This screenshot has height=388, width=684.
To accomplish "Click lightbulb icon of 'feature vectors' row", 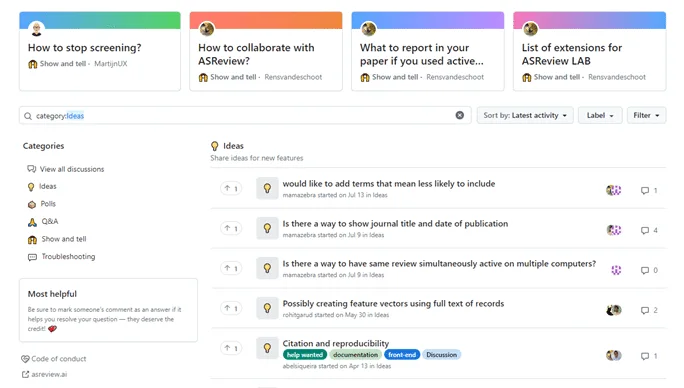I will [x=267, y=308].
